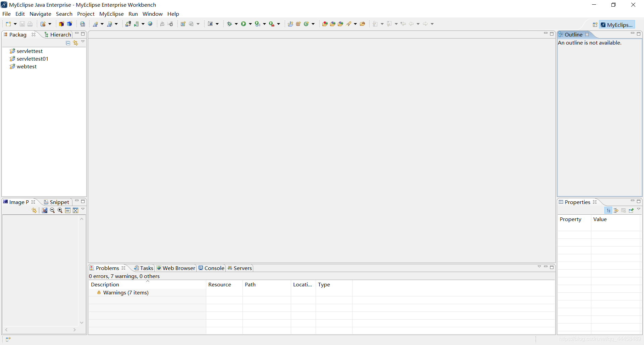Click the Print toolbar icon
Viewport: 644px width, 345px height.
[30, 24]
